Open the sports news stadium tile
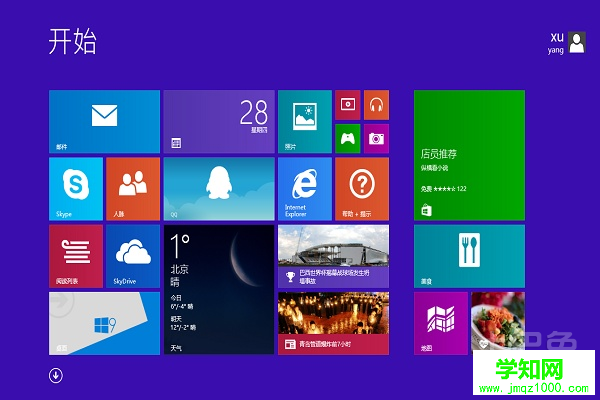 click(334, 256)
